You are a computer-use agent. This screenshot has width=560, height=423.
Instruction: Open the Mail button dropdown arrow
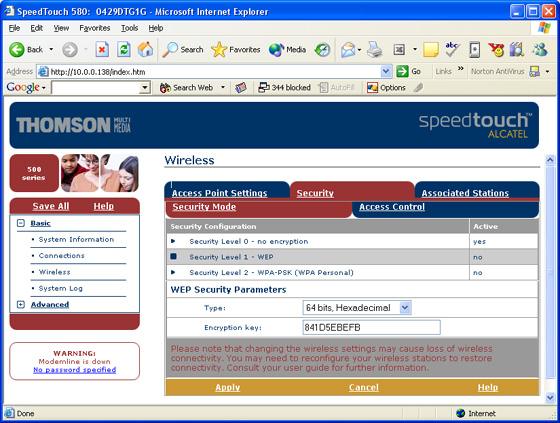pos(359,50)
